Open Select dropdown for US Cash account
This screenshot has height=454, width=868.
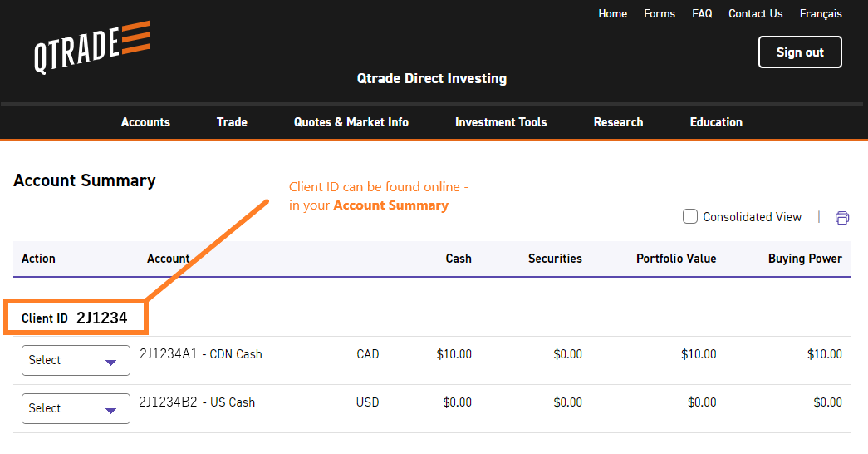(x=76, y=409)
